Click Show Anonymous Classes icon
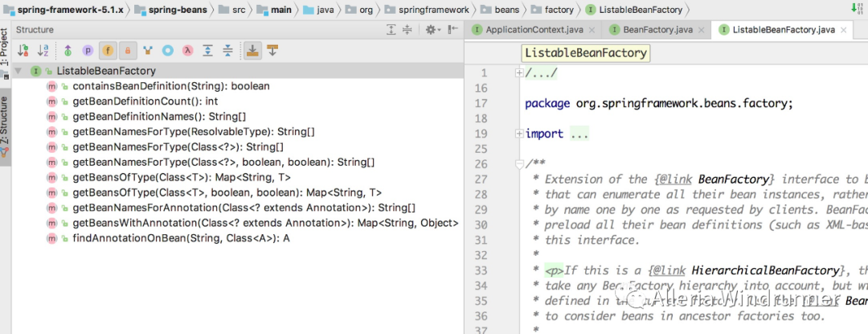The image size is (868, 334). coord(167,50)
